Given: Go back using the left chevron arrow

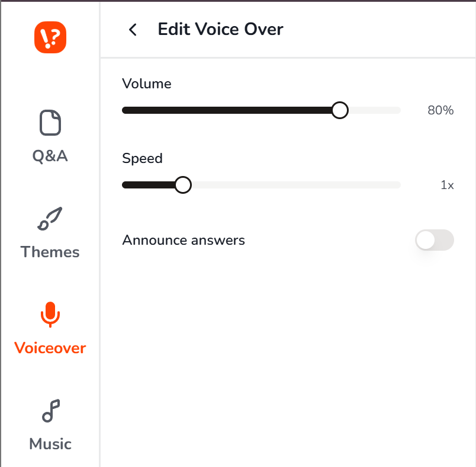Looking at the screenshot, I should pyautogui.click(x=133, y=30).
